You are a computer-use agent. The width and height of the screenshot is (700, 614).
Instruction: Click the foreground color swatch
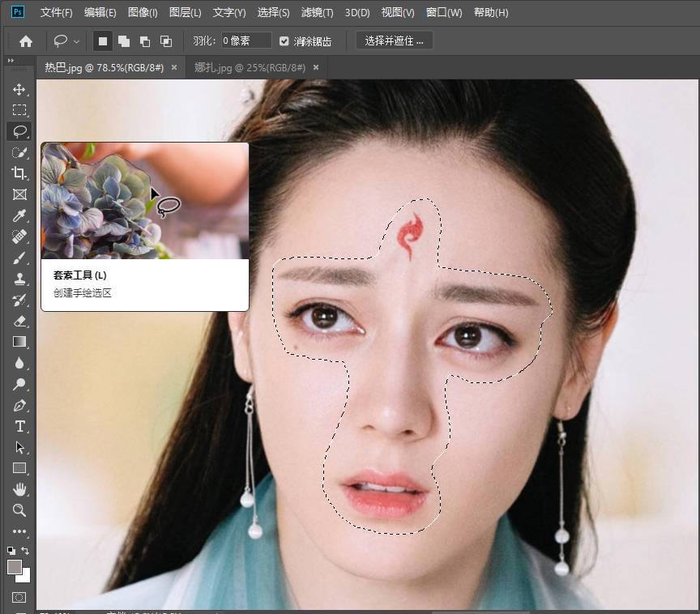pyautogui.click(x=15, y=567)
